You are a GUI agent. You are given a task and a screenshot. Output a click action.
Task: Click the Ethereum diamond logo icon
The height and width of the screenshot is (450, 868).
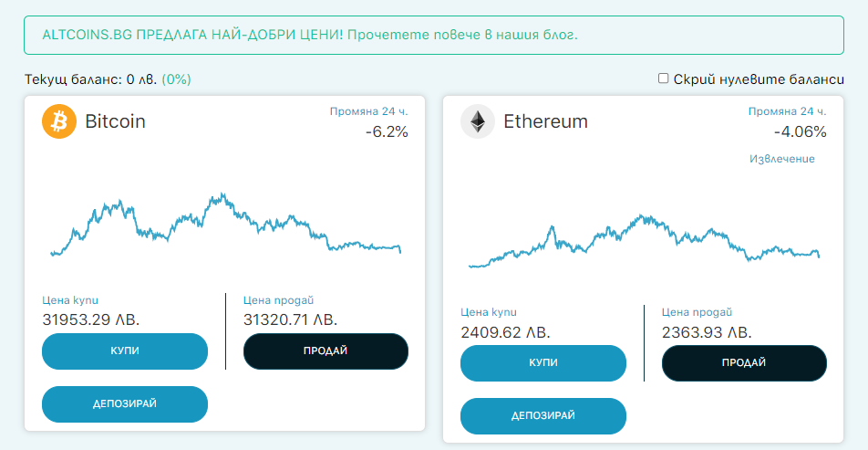(478, 121)
